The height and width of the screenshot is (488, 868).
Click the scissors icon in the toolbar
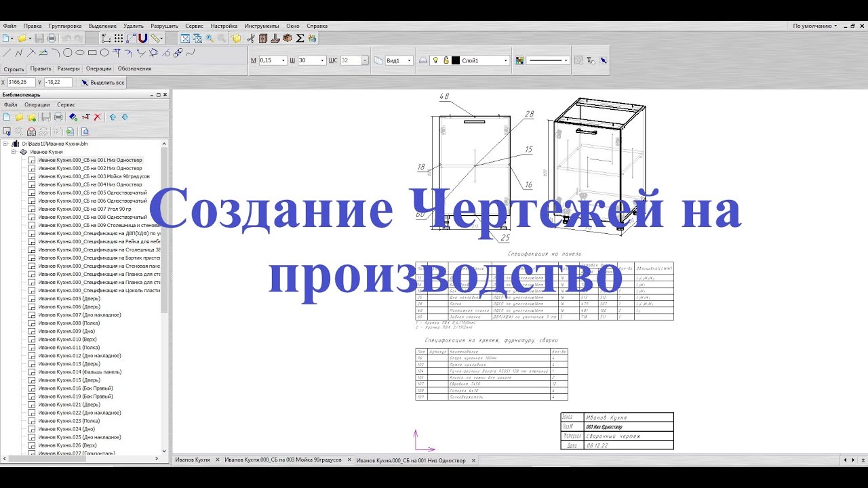(251, 39)
